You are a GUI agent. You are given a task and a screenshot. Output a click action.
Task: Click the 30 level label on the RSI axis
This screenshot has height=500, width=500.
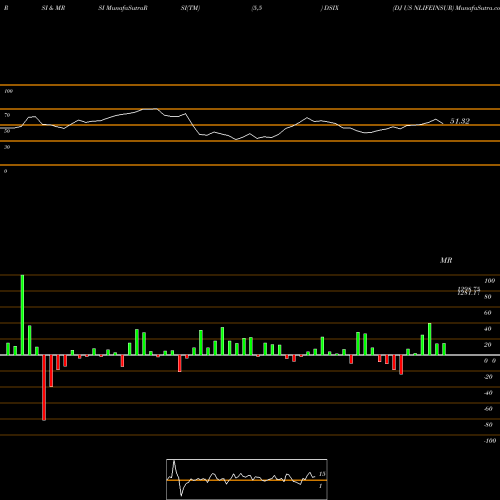(x=7, y=147)
